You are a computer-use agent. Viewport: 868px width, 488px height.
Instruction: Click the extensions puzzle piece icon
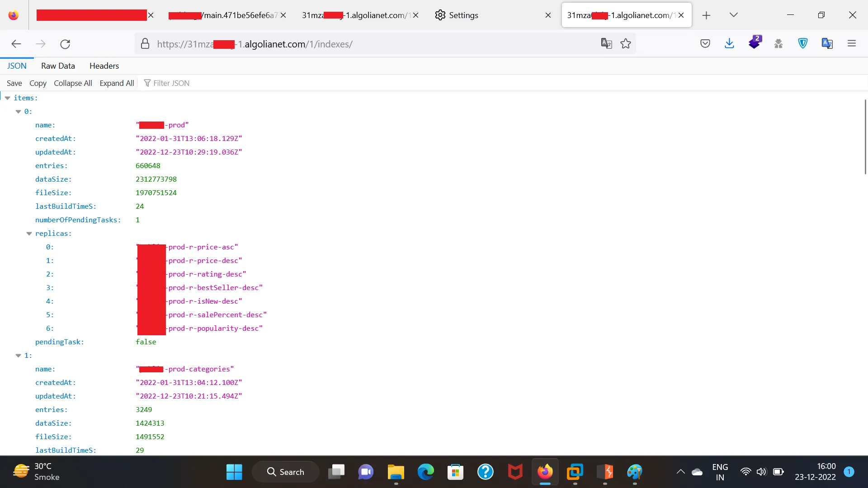click(x=778, y=44)
